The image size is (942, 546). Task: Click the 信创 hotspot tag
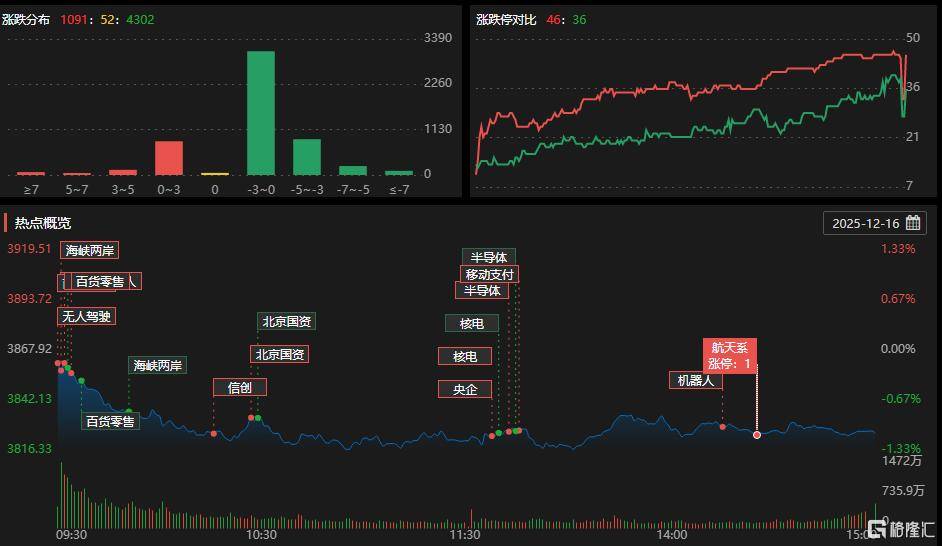(239, 388)
